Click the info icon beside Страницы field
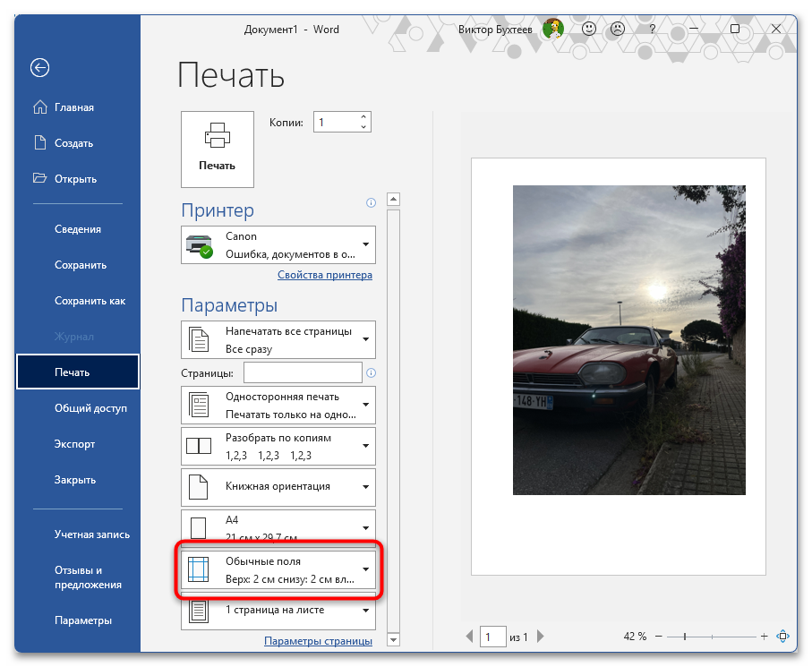Viewport: 812px width, 667px height. pos(371,373)
